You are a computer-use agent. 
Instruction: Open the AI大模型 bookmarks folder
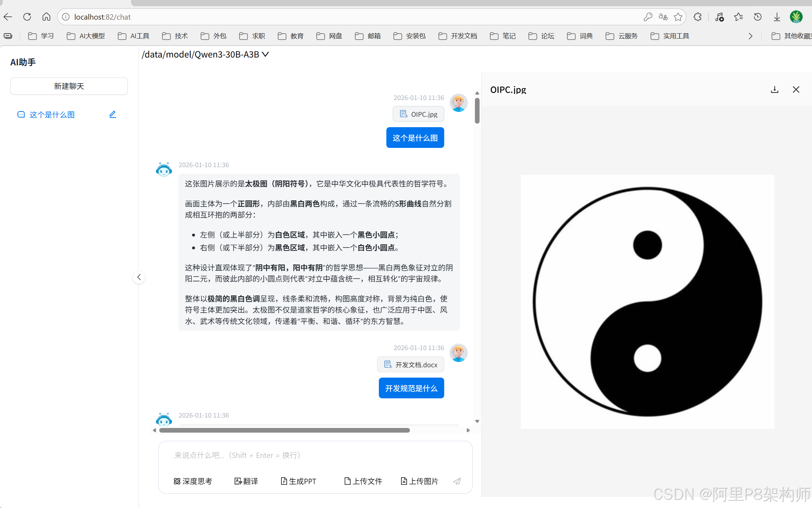[86, 36]
